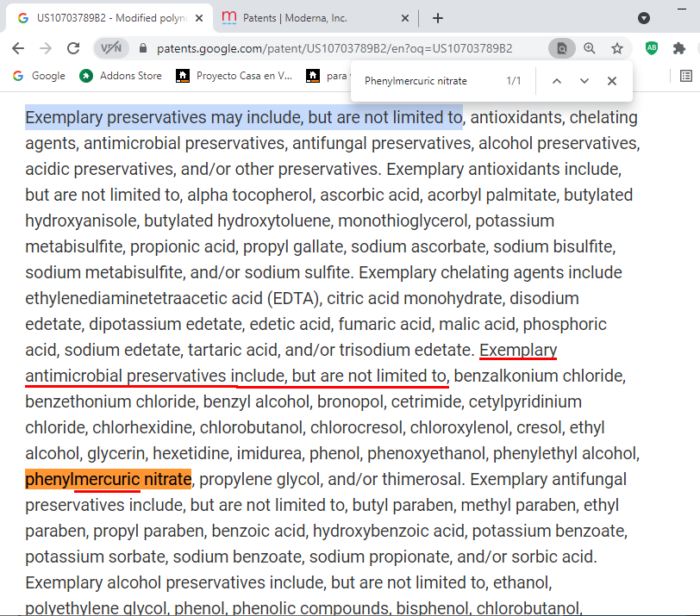
Task: Open the zoom magnifier icon in address bar
Action: click(590, 49)
